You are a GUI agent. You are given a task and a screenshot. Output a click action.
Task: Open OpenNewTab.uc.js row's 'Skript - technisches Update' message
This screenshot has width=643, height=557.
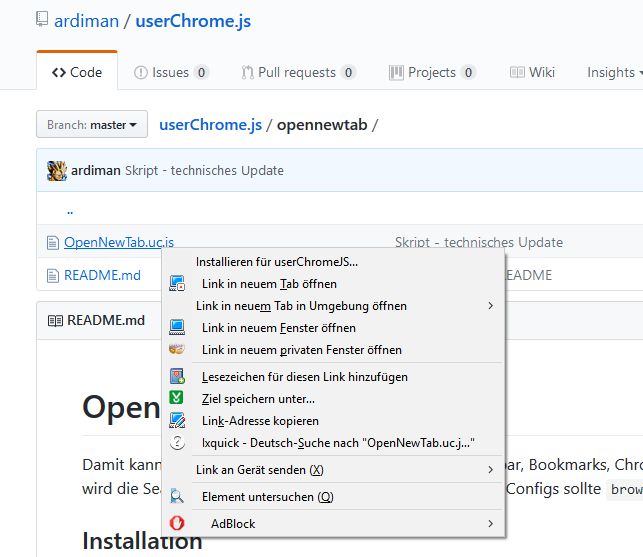[x=479, y=242]
